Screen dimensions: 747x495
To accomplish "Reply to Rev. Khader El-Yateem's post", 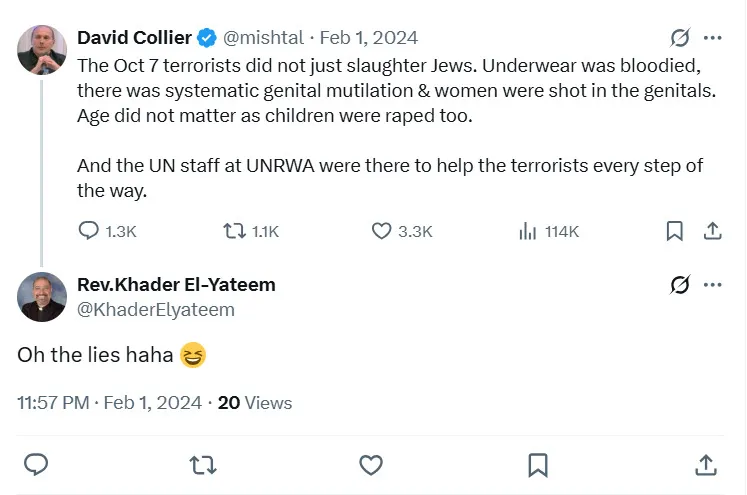I will 36,464.
